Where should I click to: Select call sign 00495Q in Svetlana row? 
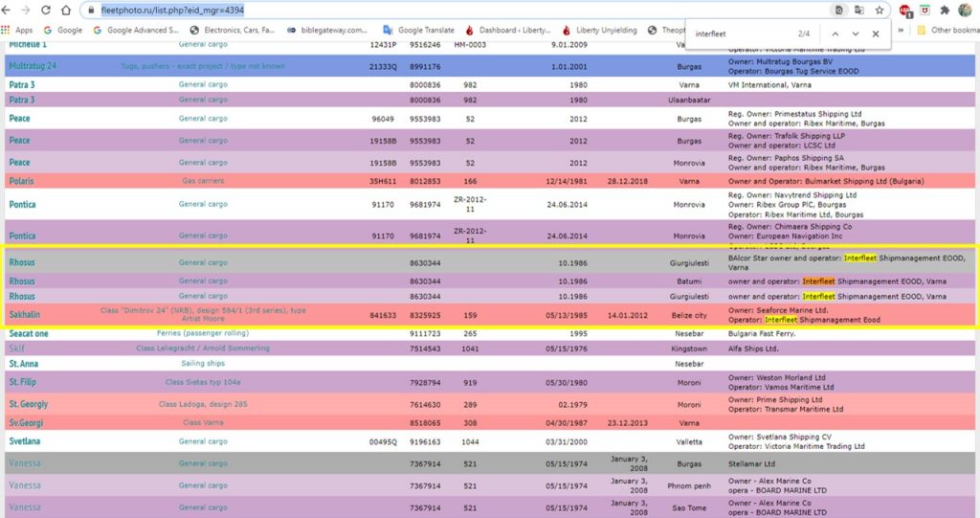click(x=383, y=441)
